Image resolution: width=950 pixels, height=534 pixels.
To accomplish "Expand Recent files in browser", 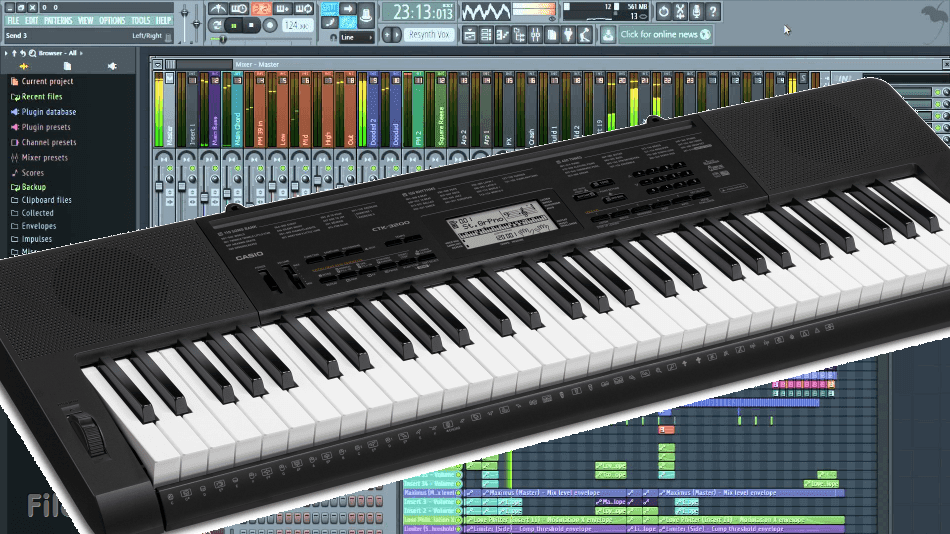I will pyautogui.click(x=36, y=96).
